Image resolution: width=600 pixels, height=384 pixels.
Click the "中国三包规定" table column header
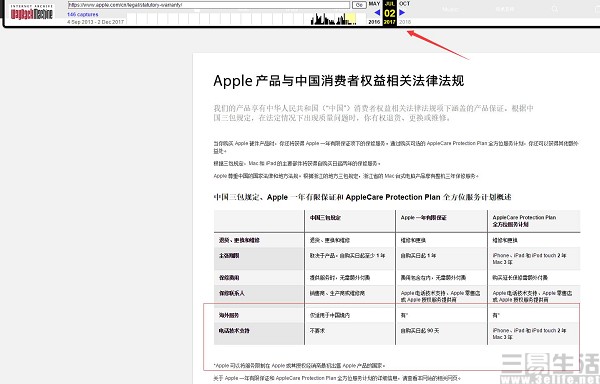coord(325,218)
